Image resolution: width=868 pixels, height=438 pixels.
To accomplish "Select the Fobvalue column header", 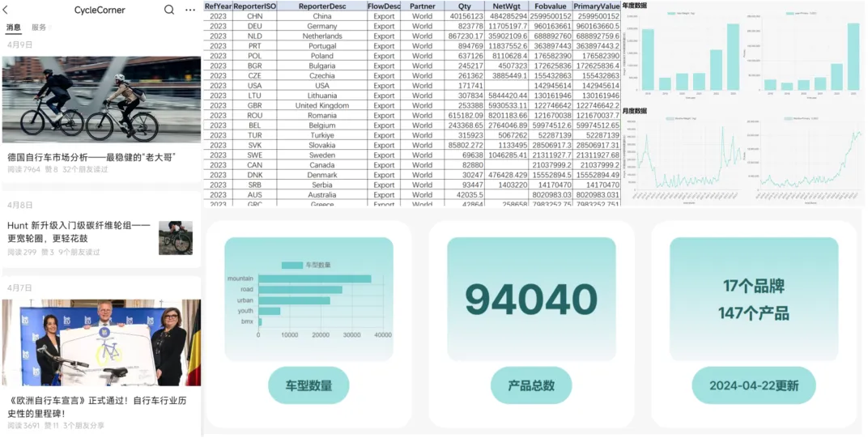I will pos(551,6).
